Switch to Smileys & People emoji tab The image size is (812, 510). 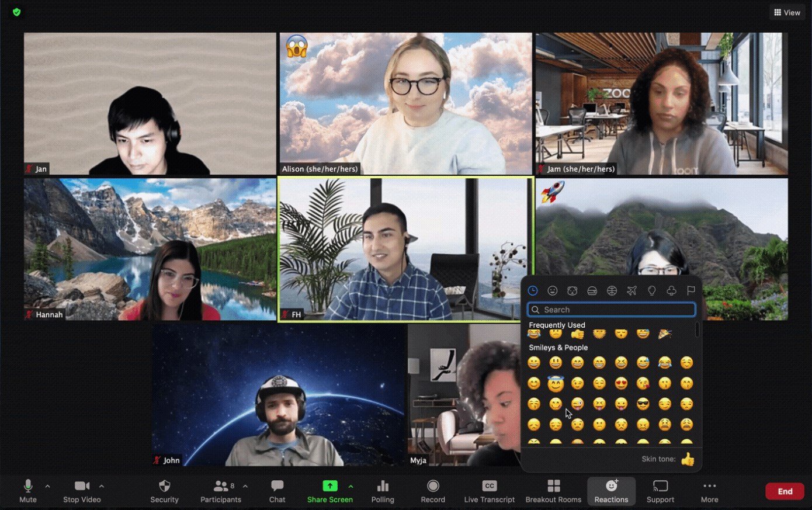tap(553, 290)
